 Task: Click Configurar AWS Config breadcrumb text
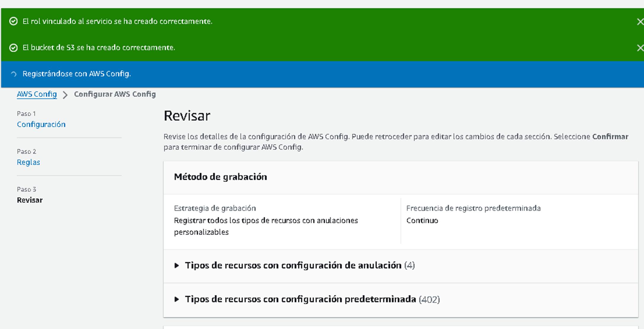pos(115,94)
